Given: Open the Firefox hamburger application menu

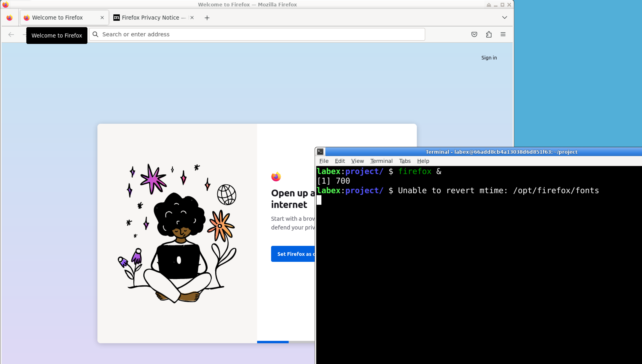Looking at the screenshot, I should pyautogui.click(x=503, y=34).
